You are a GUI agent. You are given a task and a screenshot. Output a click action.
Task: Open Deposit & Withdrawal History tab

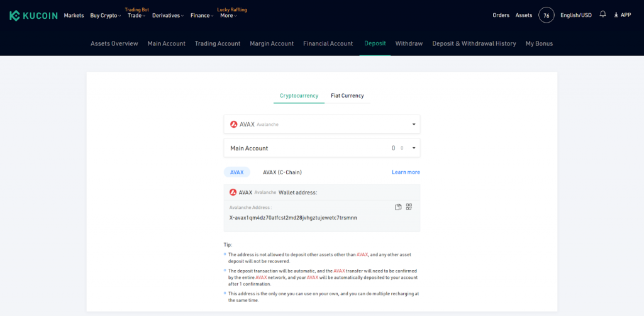pos(474,43)
